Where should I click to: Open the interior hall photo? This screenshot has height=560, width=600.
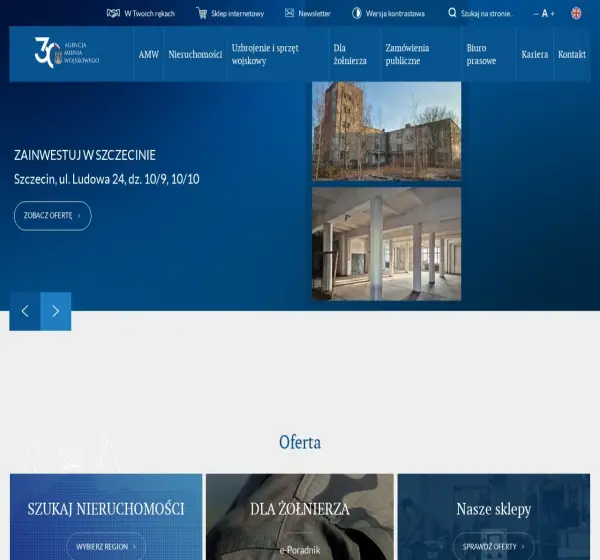click(386, 244)
